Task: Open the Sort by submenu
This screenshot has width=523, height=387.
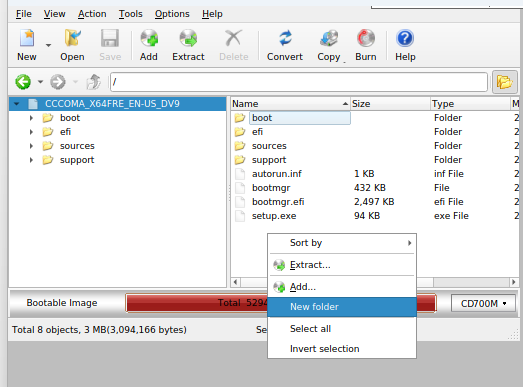Action: (342, 243)
